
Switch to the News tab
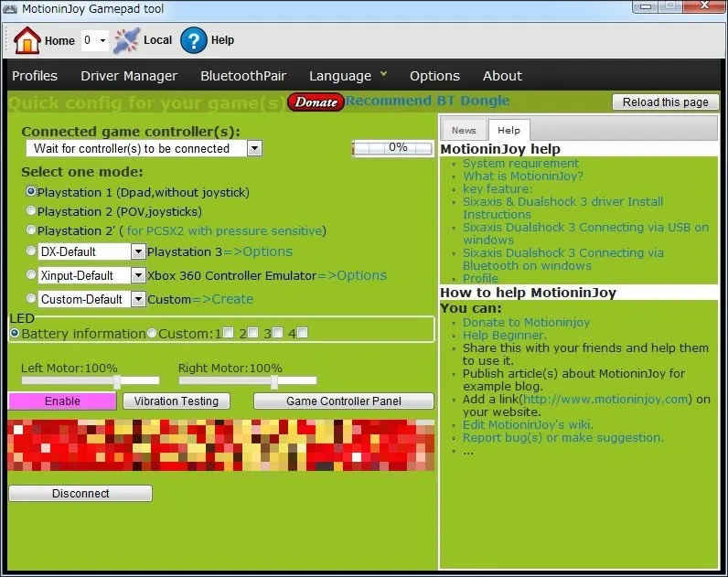464,130
